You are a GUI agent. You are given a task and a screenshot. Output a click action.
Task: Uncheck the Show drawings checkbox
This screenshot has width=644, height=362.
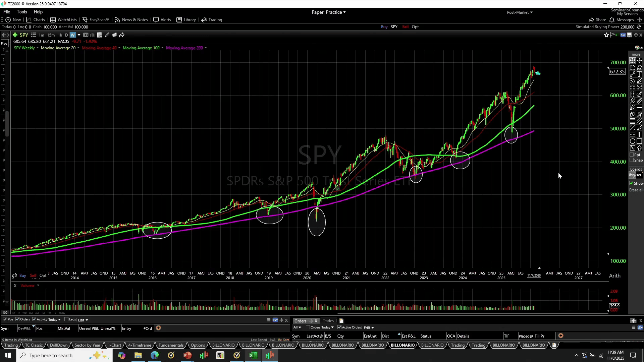(x=631, y=183)
